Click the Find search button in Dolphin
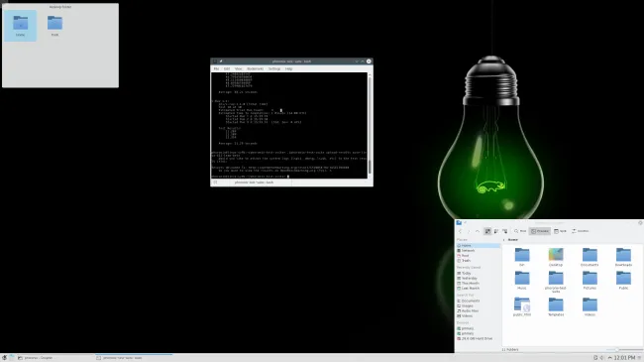Screen dimensions: 644x362 pyautogui.click(x=520, y=231)
